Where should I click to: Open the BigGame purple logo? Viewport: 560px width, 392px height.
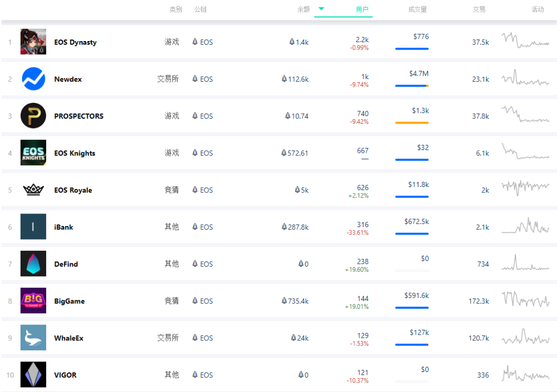point(33,301)
